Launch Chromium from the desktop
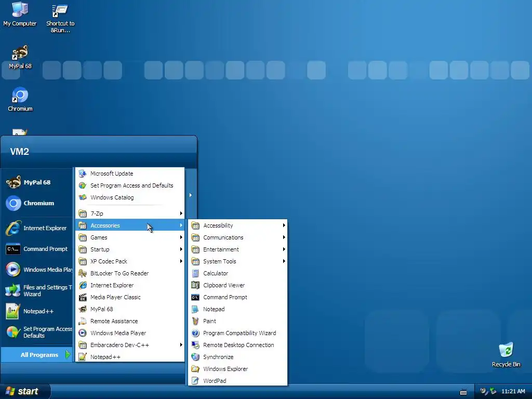 click(x=20, y=99)
